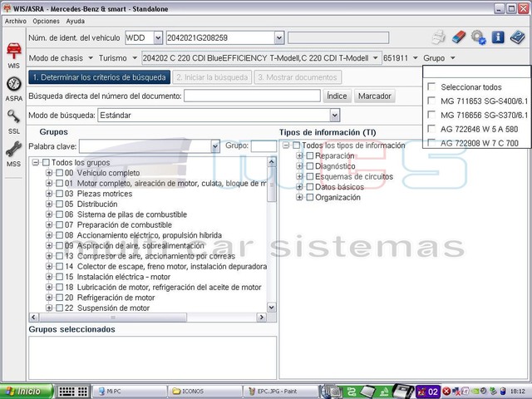
Task: Click the Marcador button
Action: coord(375,96)
